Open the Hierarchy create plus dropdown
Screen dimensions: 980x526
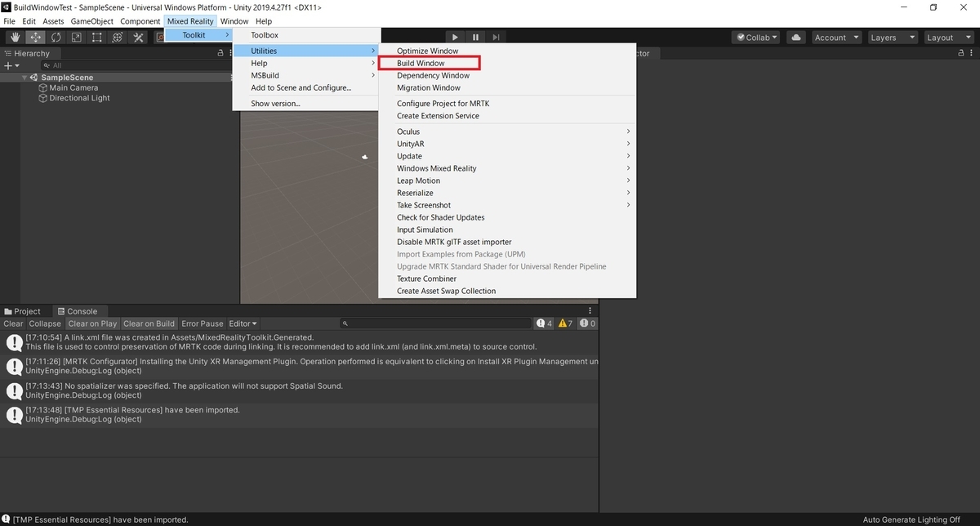point(11,65)
